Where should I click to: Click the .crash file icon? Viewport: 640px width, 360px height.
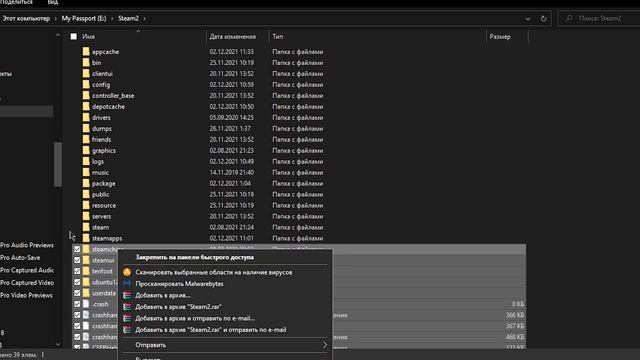[86, 304]
